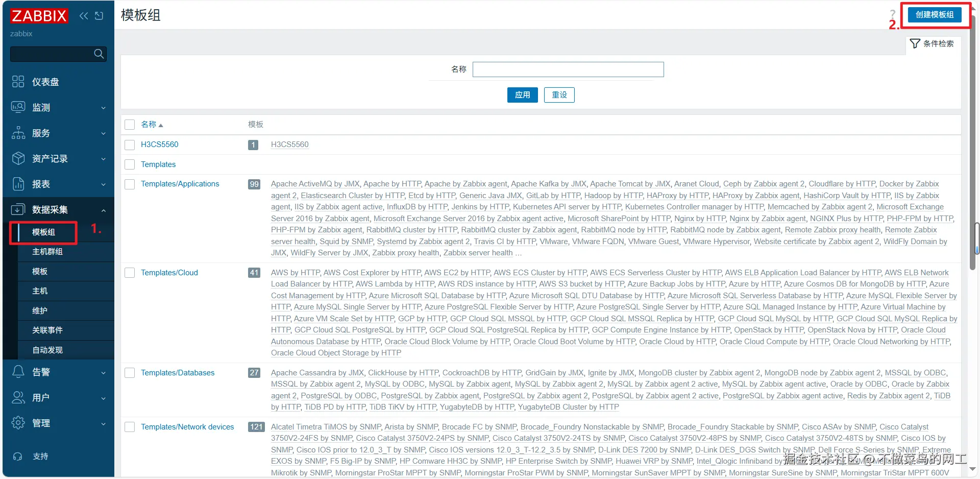Open the H3CS5560 group name link

pyautogui.click(x=160, y=145)
